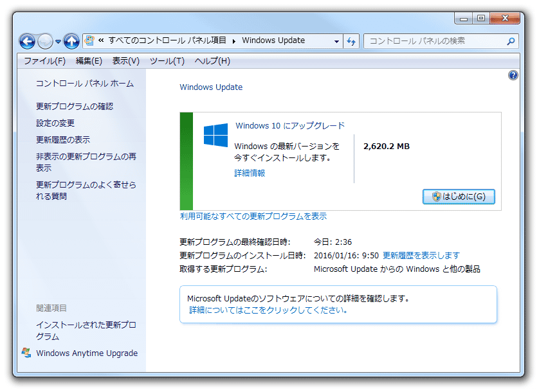
Task: Click the magnifier search icon
Action: click(x=511, y=41)
